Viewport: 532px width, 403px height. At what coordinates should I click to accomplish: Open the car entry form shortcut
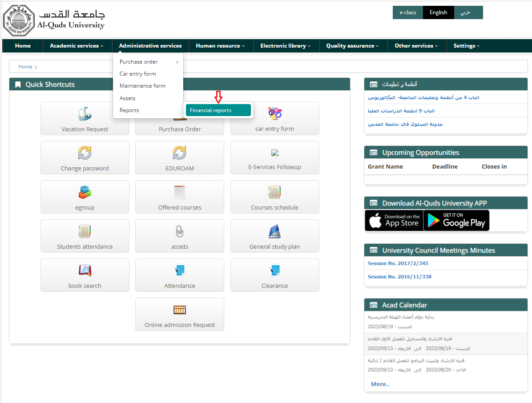click(x=274, y=114)
